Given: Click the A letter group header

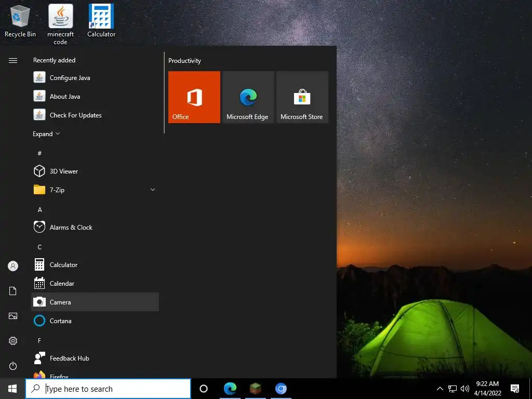Looking at the screenshot, I should pyautogui.click(x=39, y=210).
